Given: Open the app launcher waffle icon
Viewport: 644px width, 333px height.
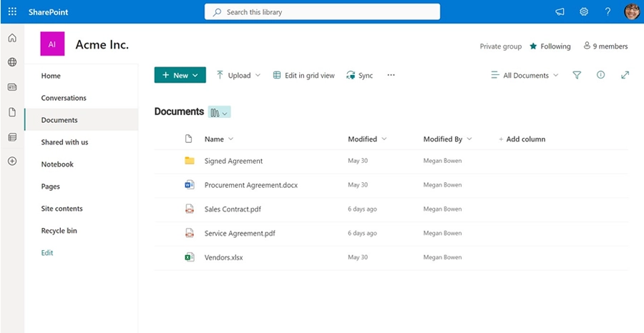Looking at the screenshot, I should [x=12, y=12].
